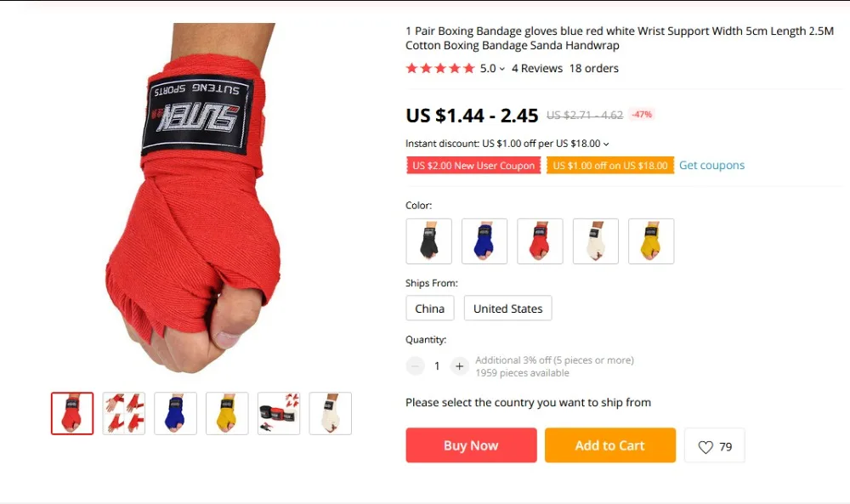Image resolution: width=850 pixels, height=504 pixels.
Task: Expand the 5.0 rating dropdown chevron
Action: [502, 69]
